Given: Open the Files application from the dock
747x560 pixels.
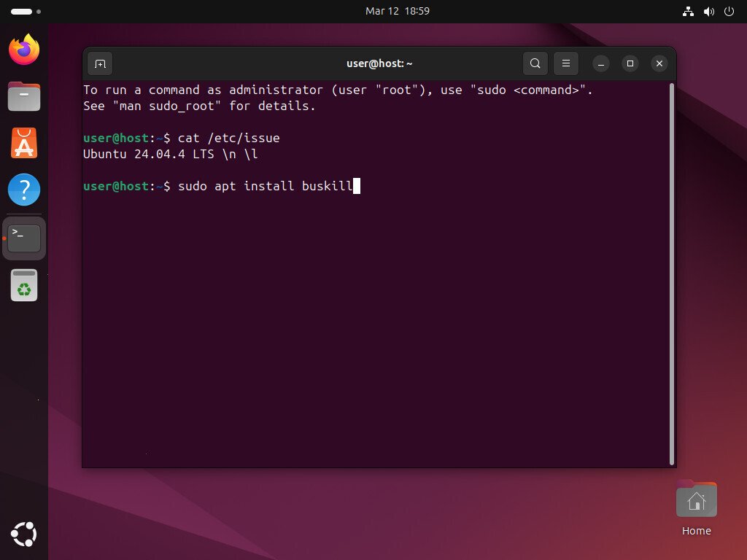Looking at the screenshot, I should pyautogui.click(x=24, y=96).
